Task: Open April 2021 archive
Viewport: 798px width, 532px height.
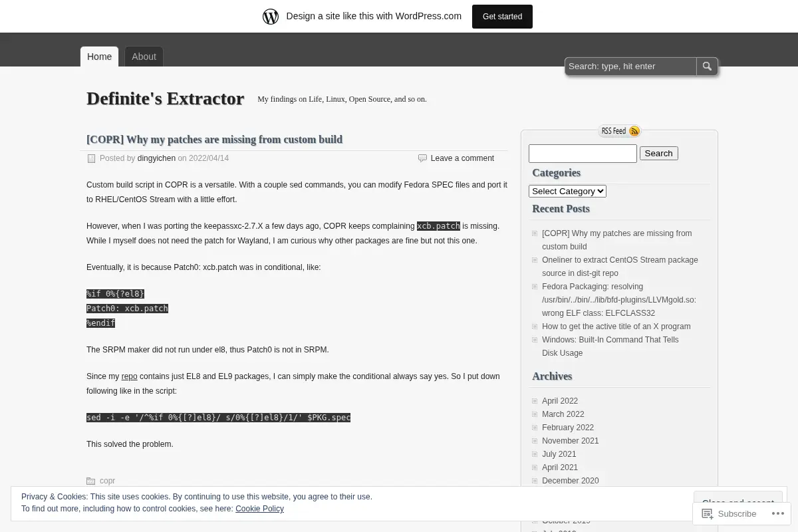Action: [560, 467]
